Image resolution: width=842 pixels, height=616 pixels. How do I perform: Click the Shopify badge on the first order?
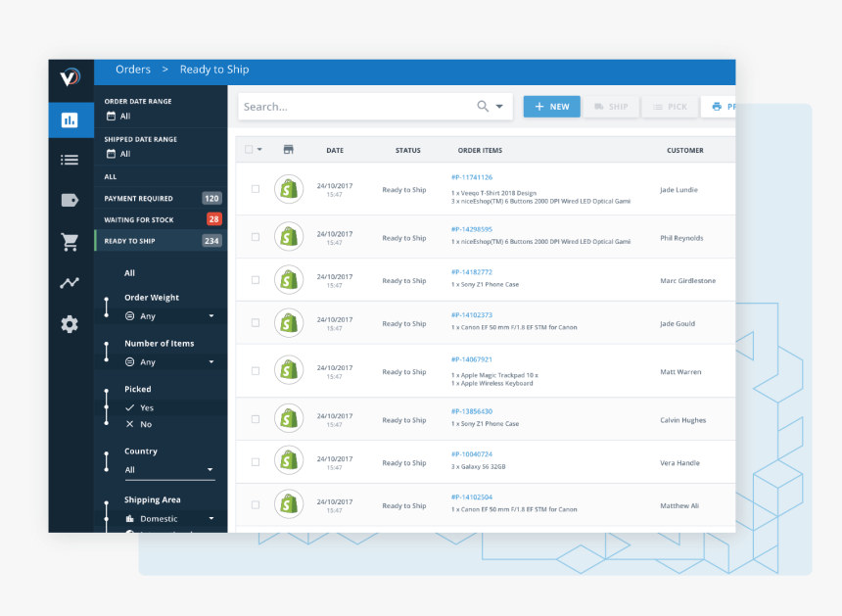point(289,189)
